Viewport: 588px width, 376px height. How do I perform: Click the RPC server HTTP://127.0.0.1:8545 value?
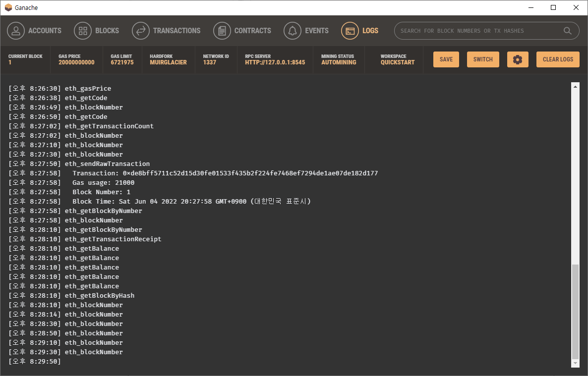[x=275, y=62]
